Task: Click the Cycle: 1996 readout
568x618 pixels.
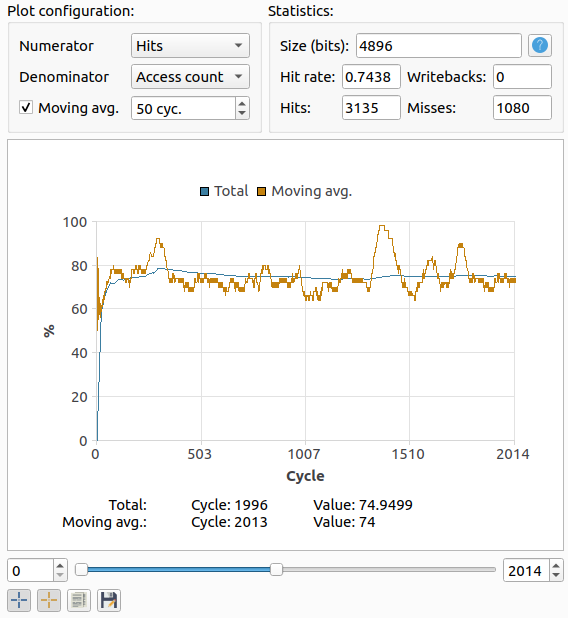Action: pyautogui.click(x=229, y=505)
